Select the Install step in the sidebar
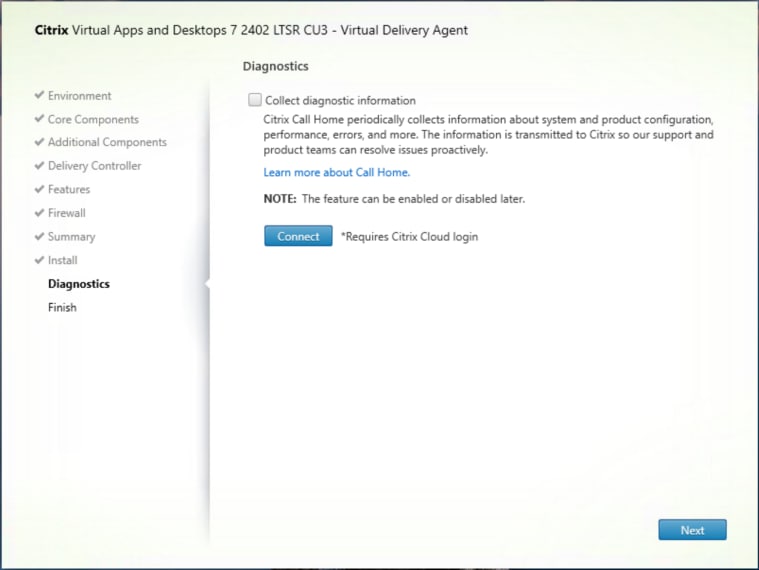 point(62,260)
